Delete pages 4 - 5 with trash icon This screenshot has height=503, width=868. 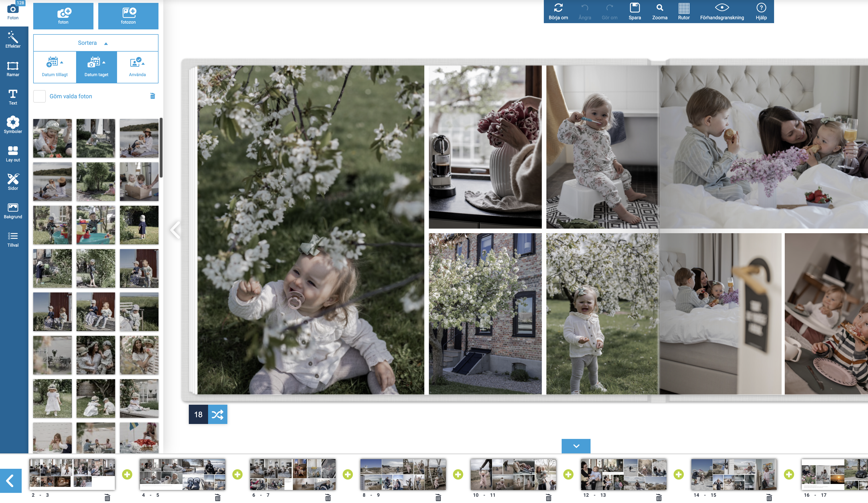(218, 497)
